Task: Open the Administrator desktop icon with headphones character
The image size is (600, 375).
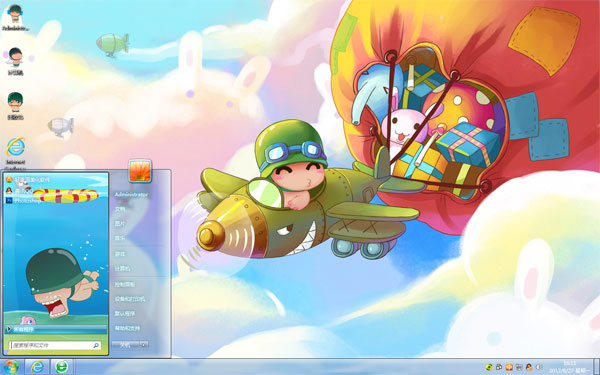Action: click(15, 17)
